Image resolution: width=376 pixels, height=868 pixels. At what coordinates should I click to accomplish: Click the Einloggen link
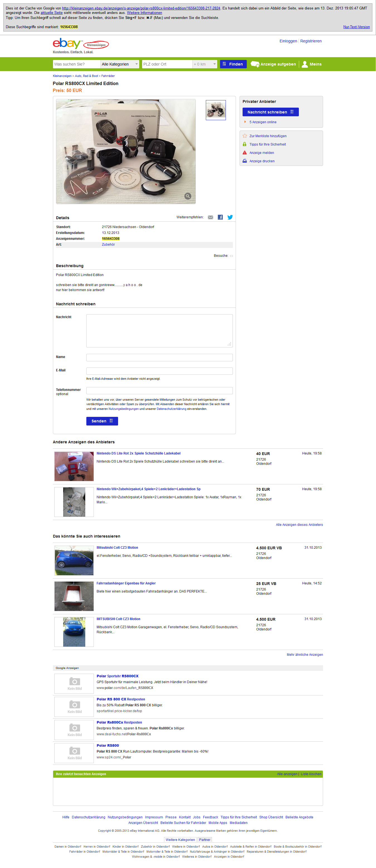click(x=288, y=41)
